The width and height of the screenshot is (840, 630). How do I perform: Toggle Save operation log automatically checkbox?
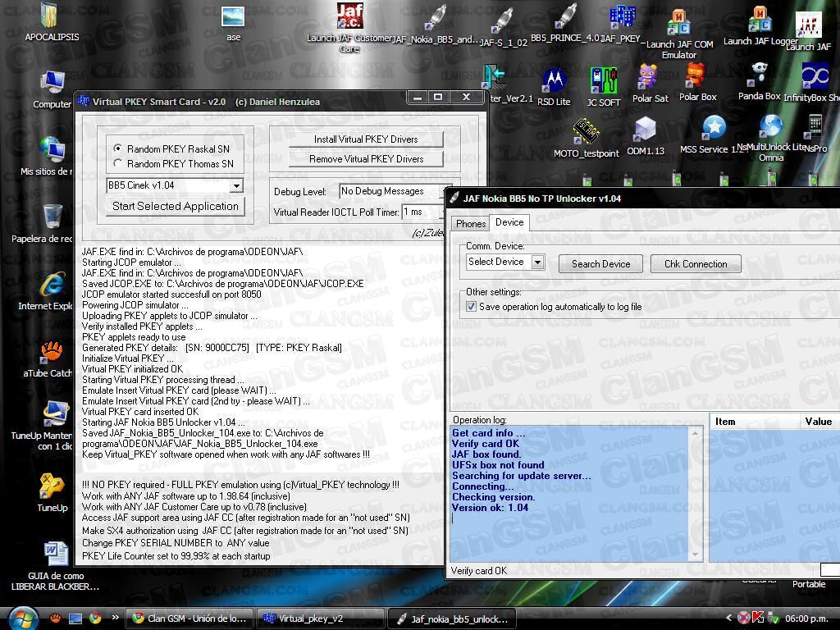point(471,307)
